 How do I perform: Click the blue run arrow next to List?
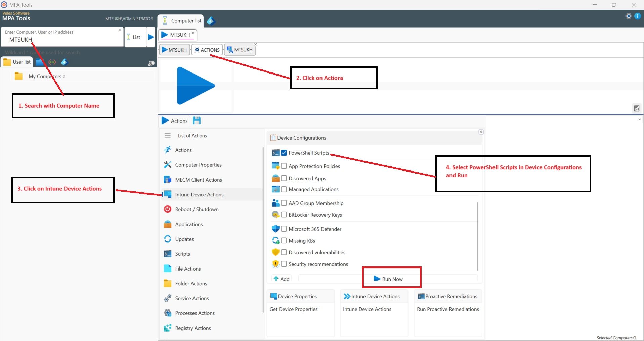click(151, 37)
